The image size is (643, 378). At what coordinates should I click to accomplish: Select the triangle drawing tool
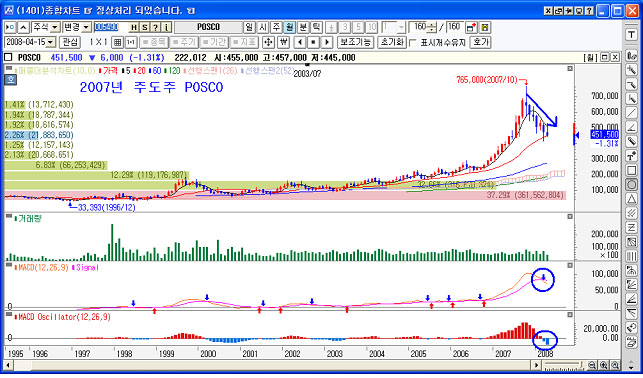tap(632, 199)
